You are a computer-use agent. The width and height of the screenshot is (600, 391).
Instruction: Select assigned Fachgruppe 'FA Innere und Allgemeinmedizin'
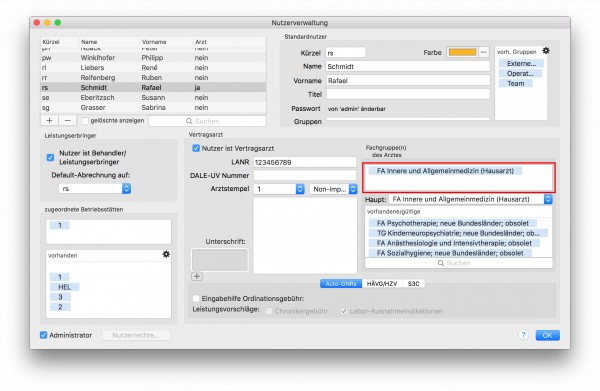click(x=445, y=171)
